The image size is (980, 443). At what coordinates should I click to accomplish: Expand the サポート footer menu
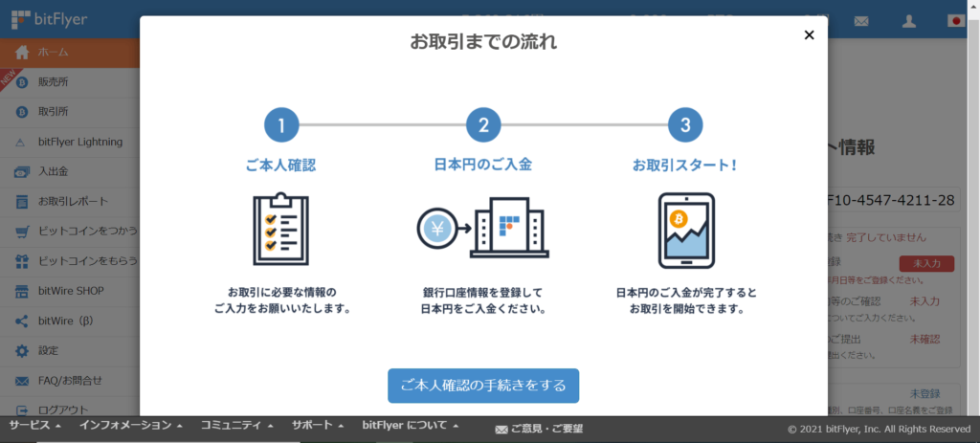(x=318, y=426)
